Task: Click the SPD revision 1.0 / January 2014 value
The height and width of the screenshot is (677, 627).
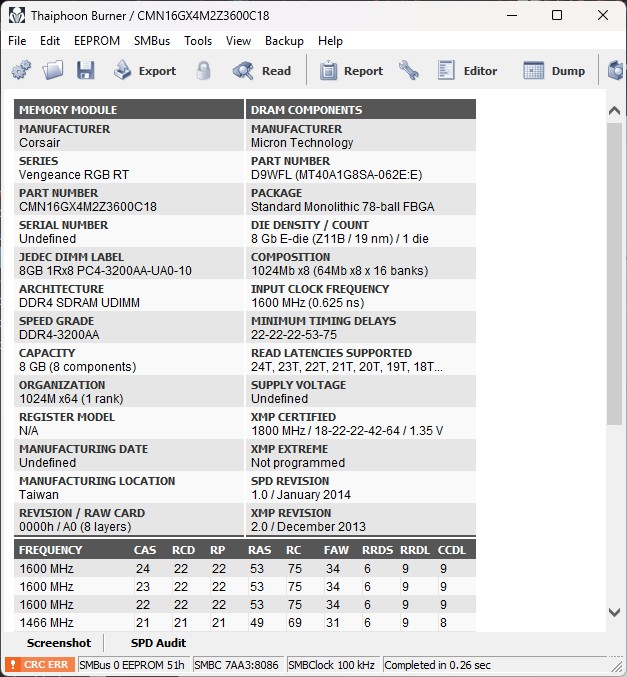Action: [x=301, y=495]
